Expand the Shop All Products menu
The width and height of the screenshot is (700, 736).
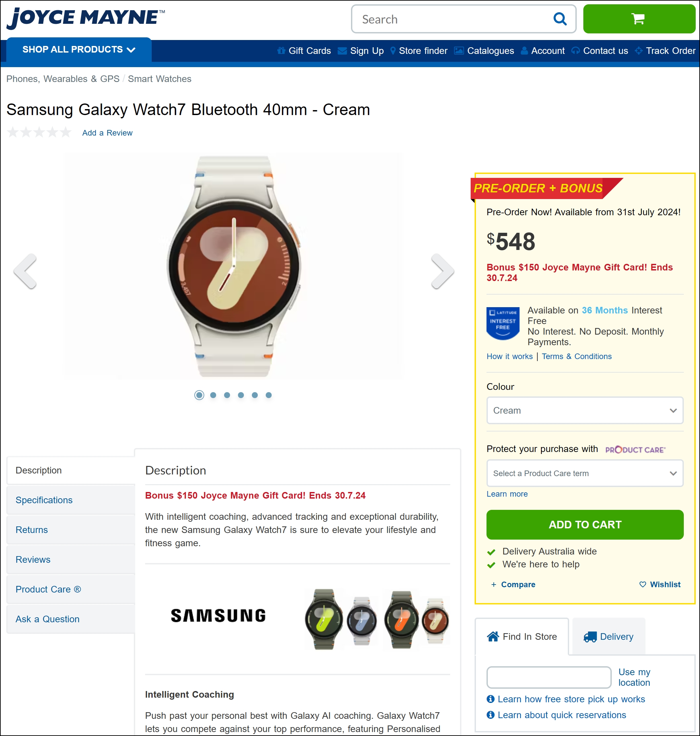tap(79, 50)
